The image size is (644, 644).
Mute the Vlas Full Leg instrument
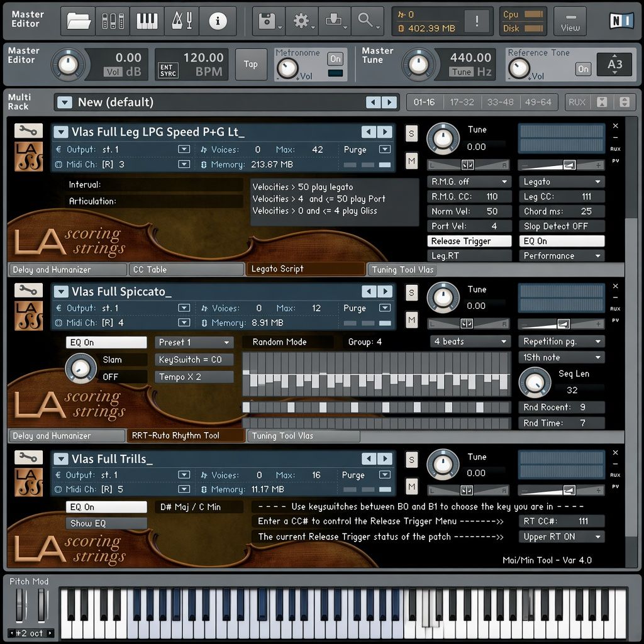(x=411, y=160)
